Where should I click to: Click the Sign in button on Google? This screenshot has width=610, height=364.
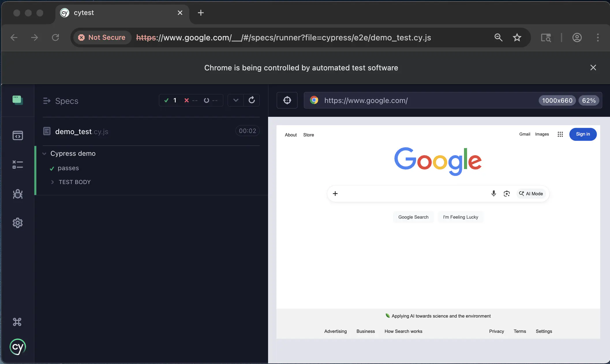[583, 134]
